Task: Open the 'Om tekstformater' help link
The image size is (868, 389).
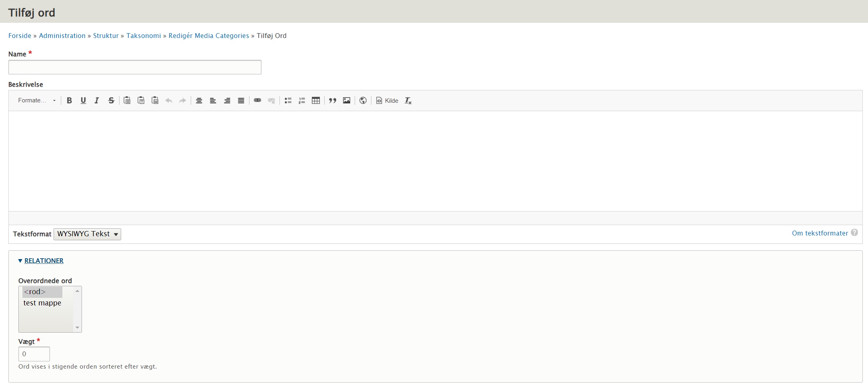Action: (x=820, y=233)
